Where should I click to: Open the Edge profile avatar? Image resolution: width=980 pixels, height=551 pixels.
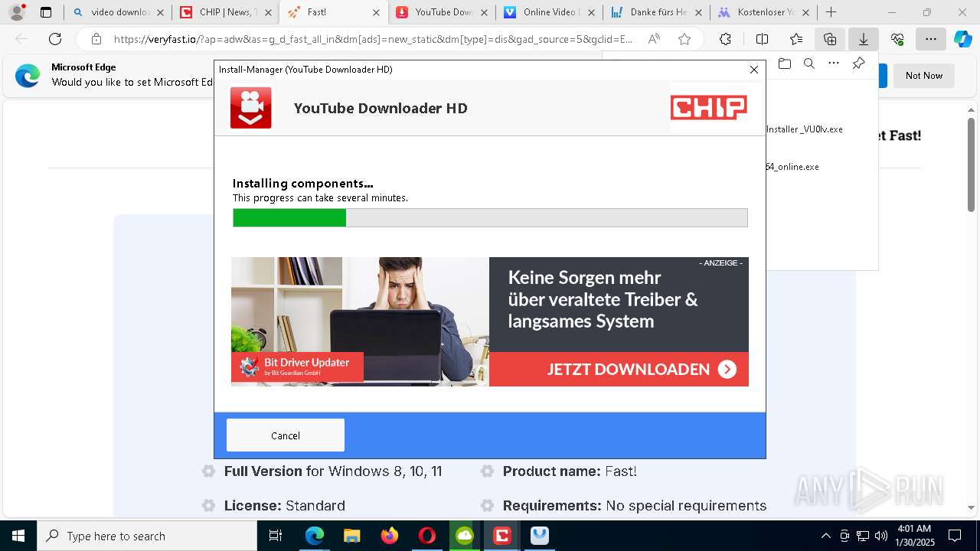(17, 12)
